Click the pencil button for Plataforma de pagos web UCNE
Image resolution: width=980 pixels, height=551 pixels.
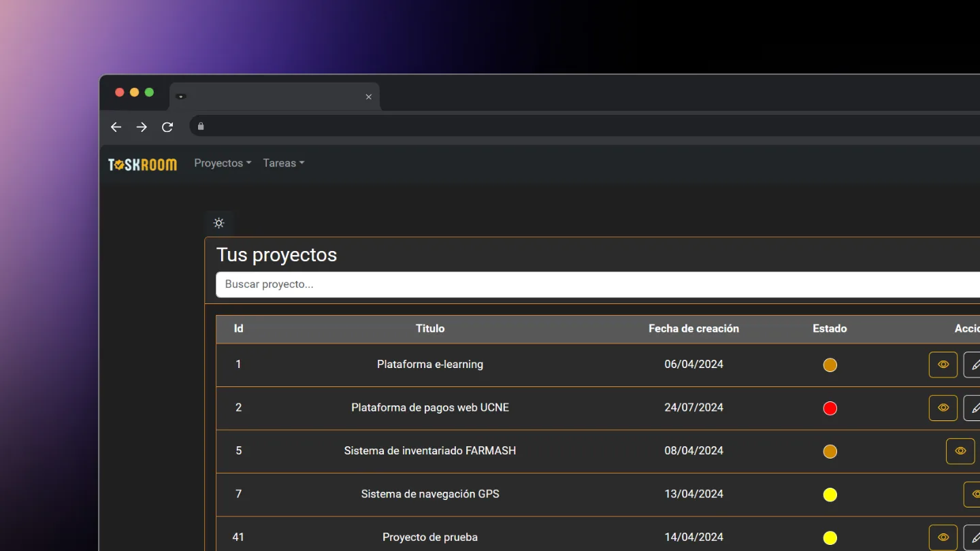[973, 408]
